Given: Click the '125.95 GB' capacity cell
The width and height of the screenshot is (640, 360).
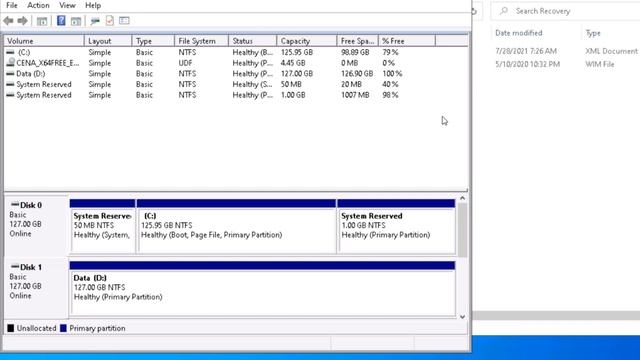Looking at the screenshot, I should tap(297, 52).
